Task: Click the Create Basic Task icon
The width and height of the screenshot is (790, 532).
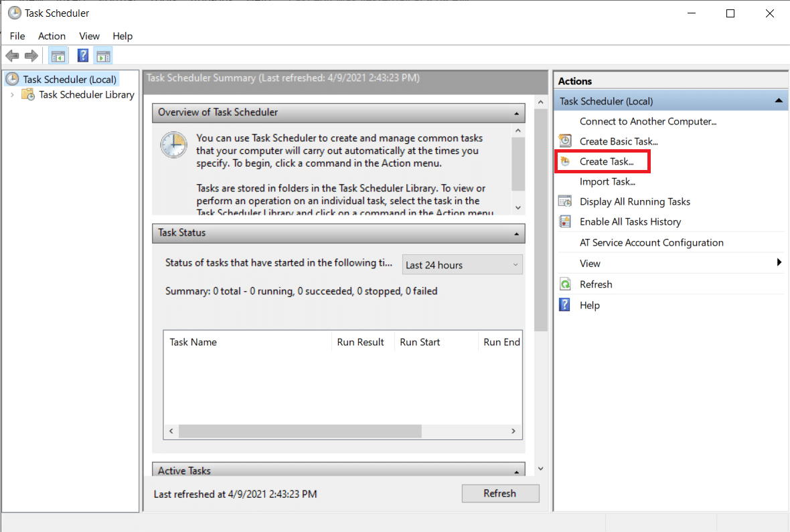Action: coord(565,141)
